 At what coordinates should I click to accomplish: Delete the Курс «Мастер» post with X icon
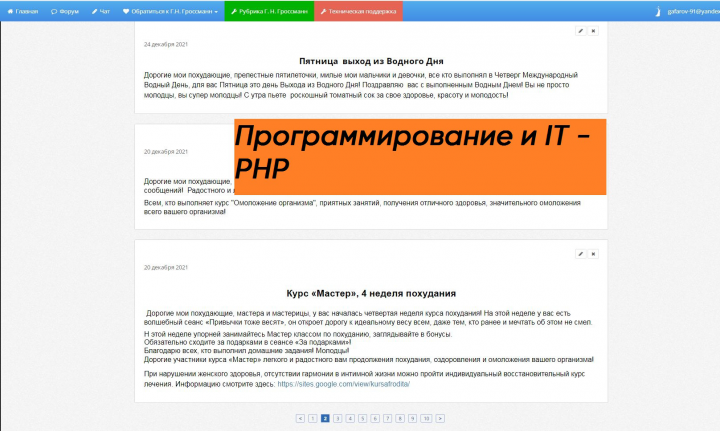(x=593, y=254)
